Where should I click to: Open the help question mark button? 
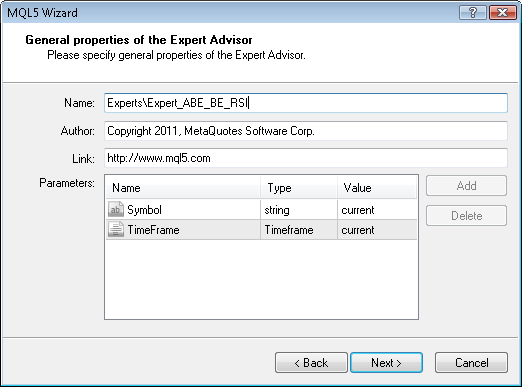[472, 13]
